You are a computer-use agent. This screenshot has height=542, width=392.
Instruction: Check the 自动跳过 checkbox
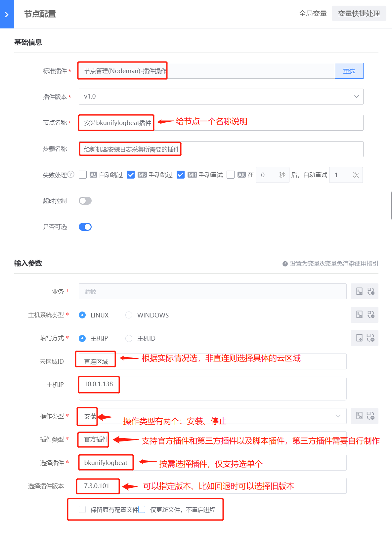click(x=83, y=175)
